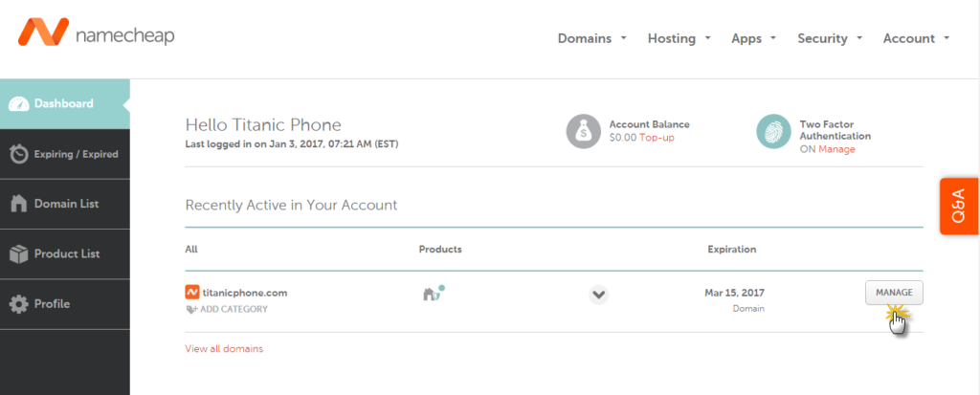Click the category tag icon
This screenshot has width=980, height=395.
(x=191, y=309)
